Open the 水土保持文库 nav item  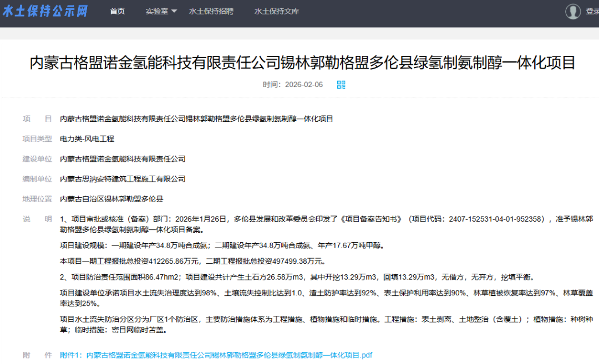point(277,11)
